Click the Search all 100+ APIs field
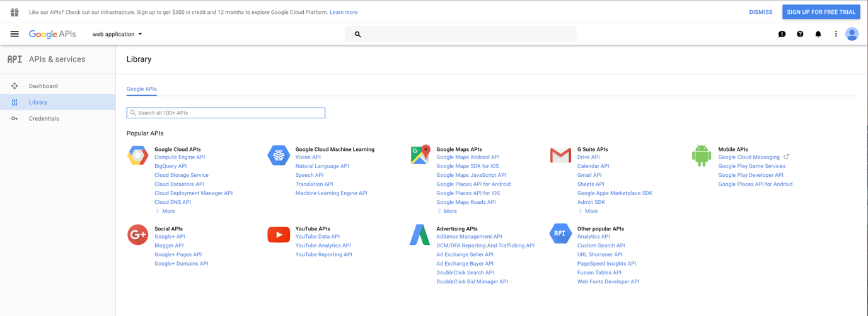Viewport: 868px width, 316px height. [x=226, y=113]
